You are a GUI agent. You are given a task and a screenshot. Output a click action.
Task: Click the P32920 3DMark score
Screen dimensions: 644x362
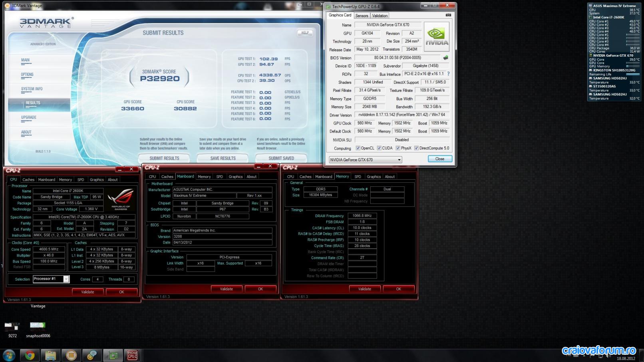click(x=160, y=79)
